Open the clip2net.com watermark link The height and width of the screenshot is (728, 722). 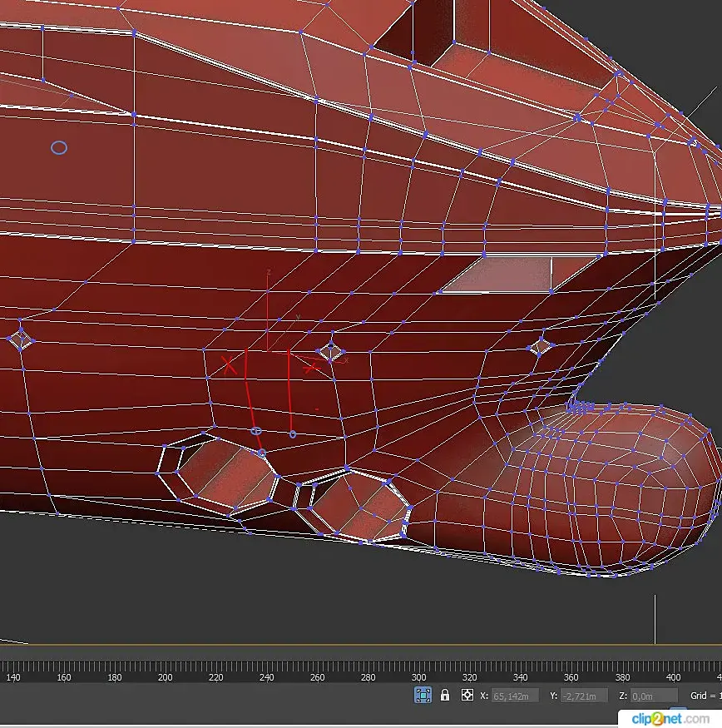[x=670, y=717]
